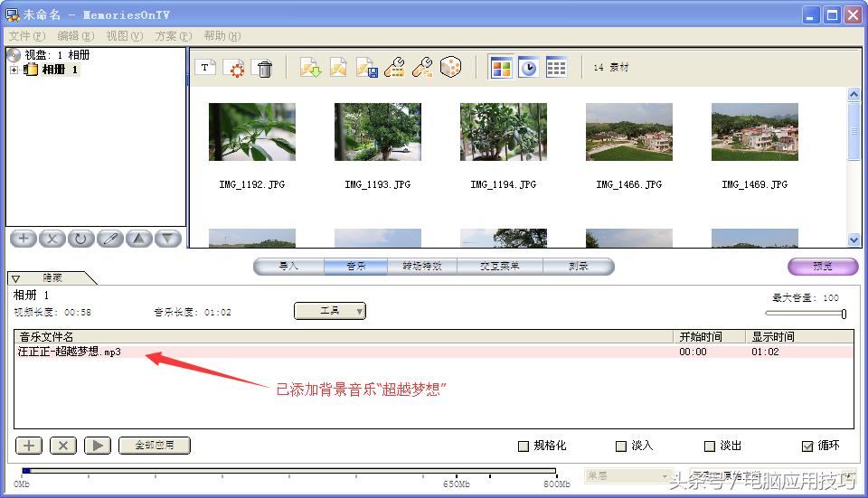Click wrench with small blocks icon
The image size is (868, 498).
pos(422,68)
